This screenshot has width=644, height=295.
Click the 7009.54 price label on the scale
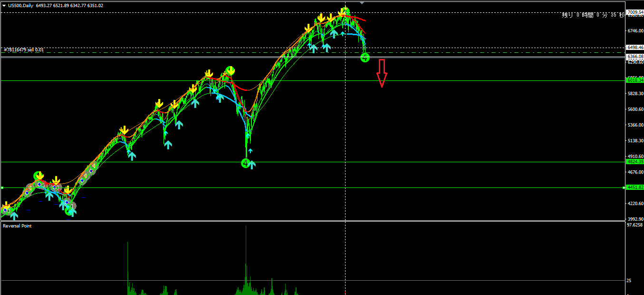click(x=634, y=12)
